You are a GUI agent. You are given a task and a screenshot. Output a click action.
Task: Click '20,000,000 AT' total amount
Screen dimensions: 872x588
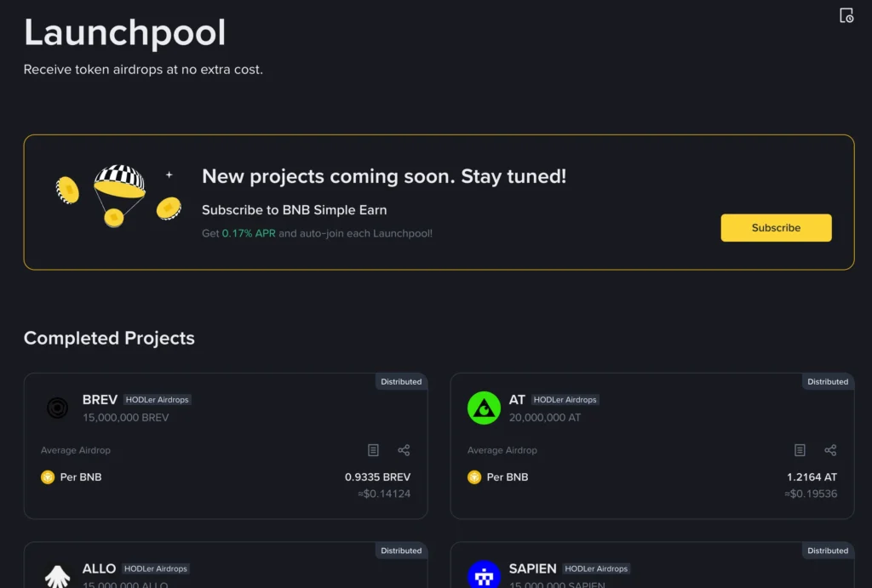pyautogui.click(x=545, y=417)
